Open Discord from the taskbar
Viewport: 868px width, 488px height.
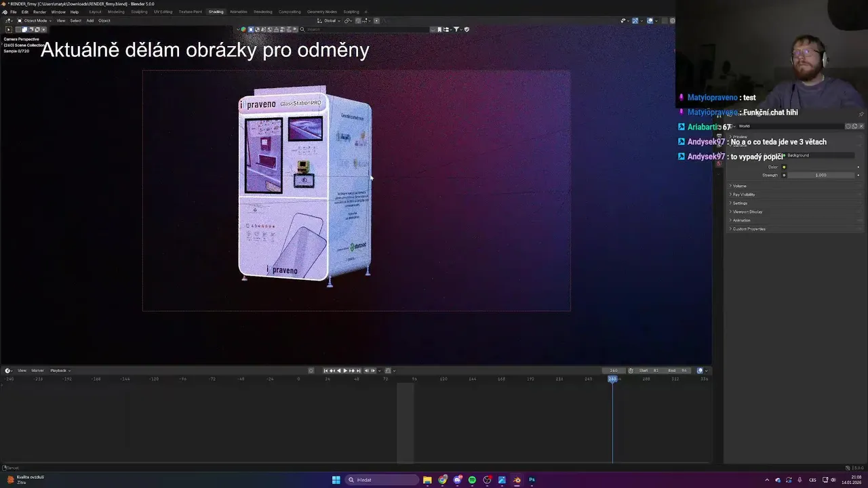tap(457, 480)
